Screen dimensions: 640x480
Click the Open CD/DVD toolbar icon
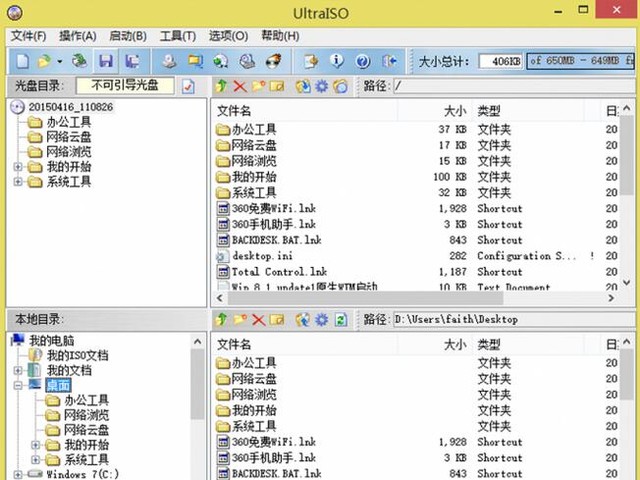pos(80,62)
